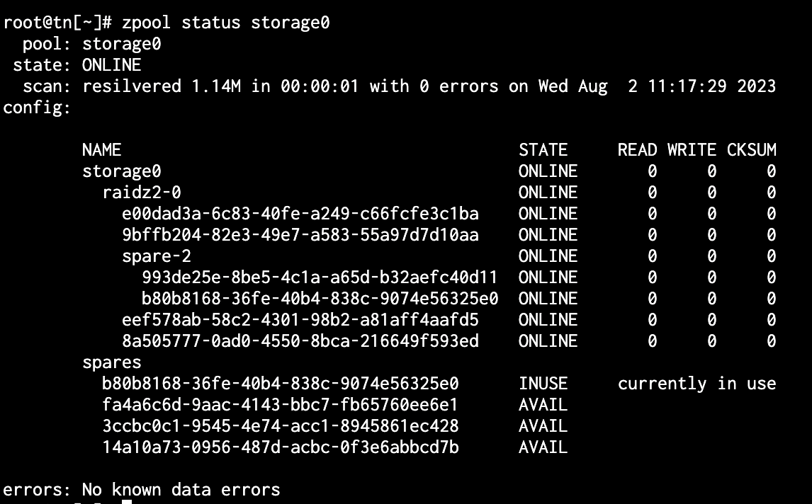The image size is (812, 504).
Task: Click disk eef578ab-58c2-4301-98b2-a81aff4aafd5
Action: point(300,320)
